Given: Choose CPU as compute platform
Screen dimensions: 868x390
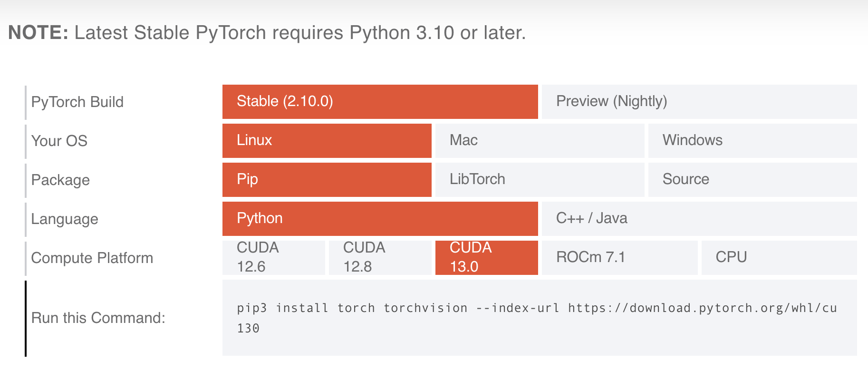Looking at the screenshot, I should (731, 257).
